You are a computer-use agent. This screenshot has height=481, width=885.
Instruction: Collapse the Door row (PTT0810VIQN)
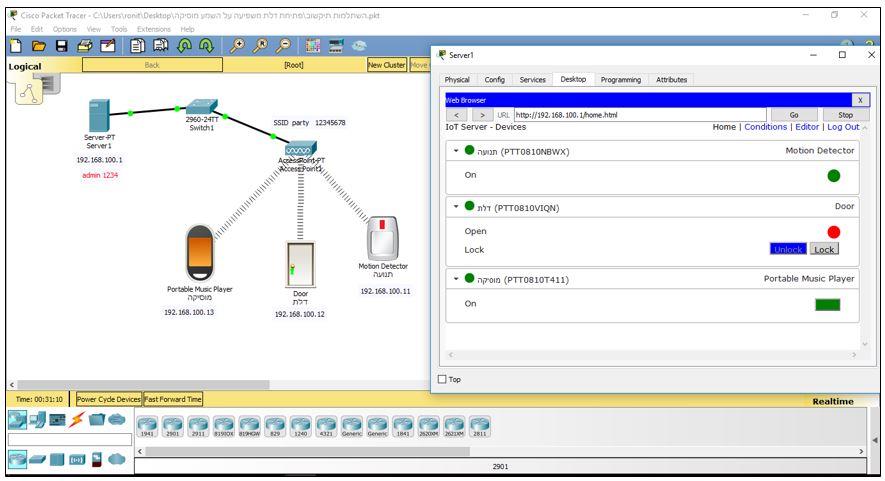456,207
